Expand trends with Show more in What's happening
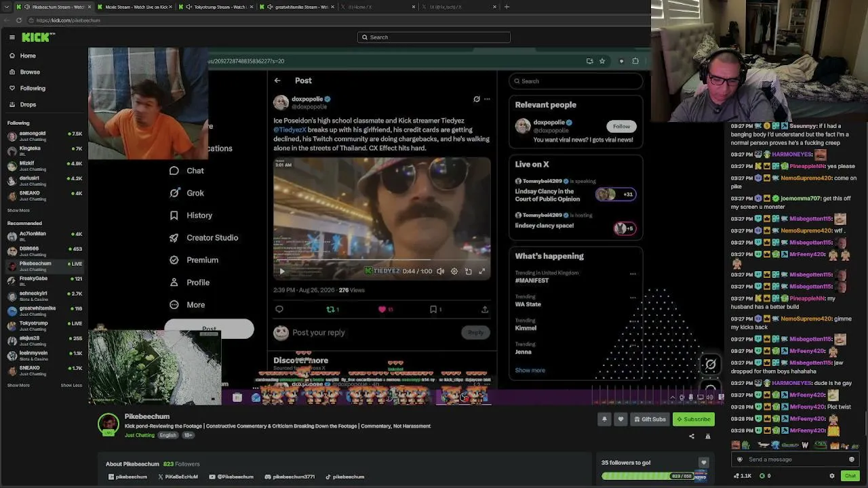The height and width of the screenshot is (488, 868). click(530, 370)
